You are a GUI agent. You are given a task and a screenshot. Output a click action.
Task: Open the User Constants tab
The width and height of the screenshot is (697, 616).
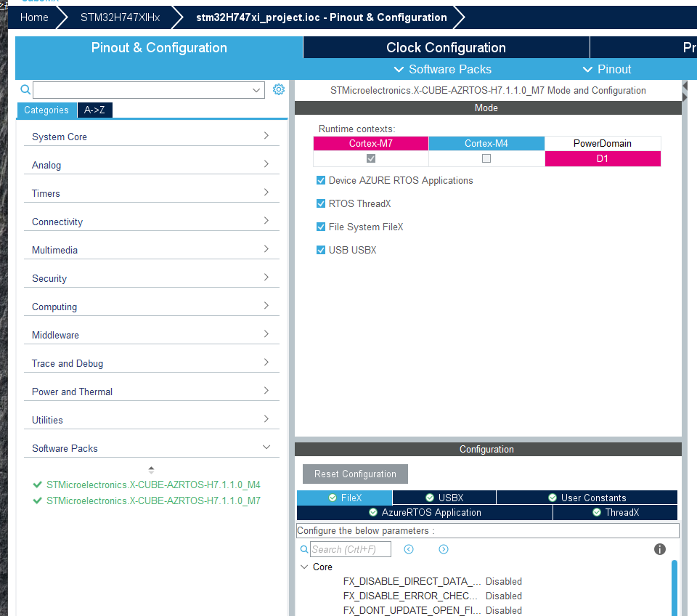click(587, 498)
